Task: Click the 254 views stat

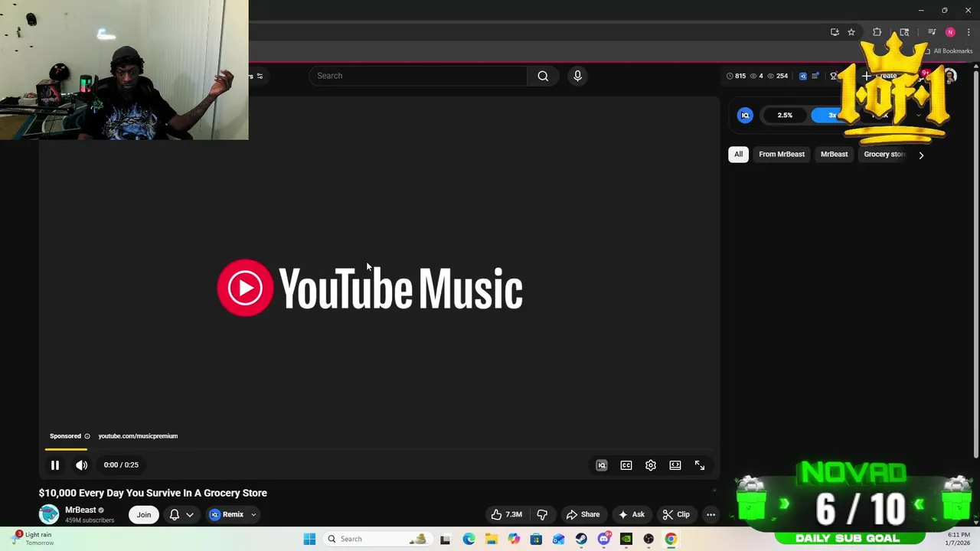Action: click(x=777, y=76)
